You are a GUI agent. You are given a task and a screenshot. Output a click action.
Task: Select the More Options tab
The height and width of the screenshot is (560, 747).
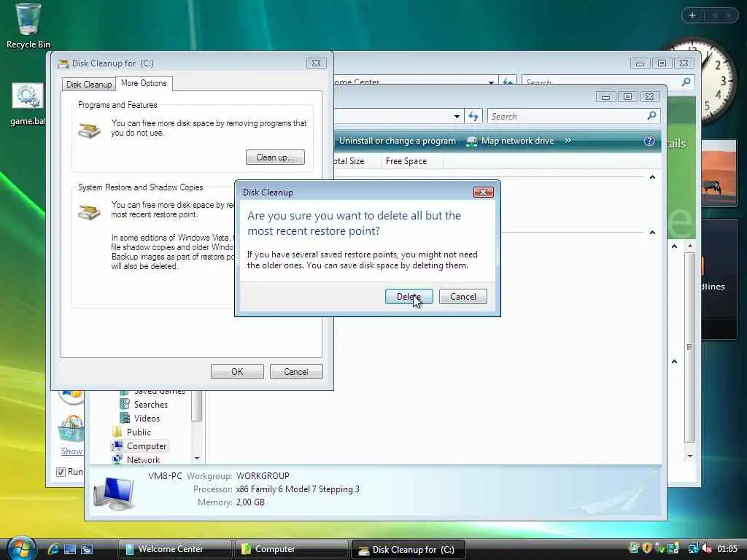pos(144,83)
